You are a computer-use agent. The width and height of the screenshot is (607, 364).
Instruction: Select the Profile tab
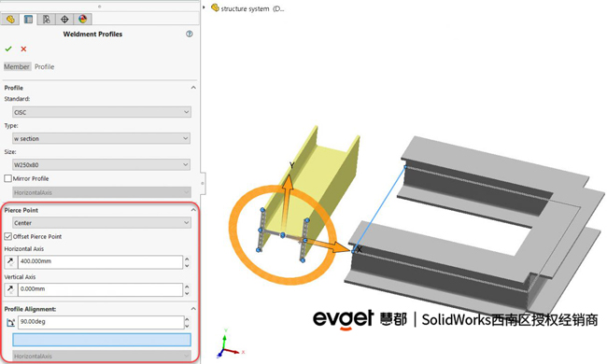(44, 66)
